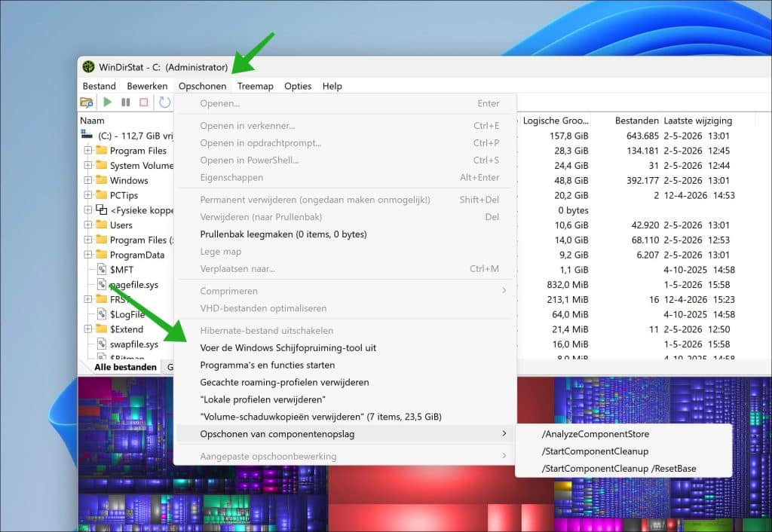Close the Opschonen menu
772x532 pixels.
(202, 86)
